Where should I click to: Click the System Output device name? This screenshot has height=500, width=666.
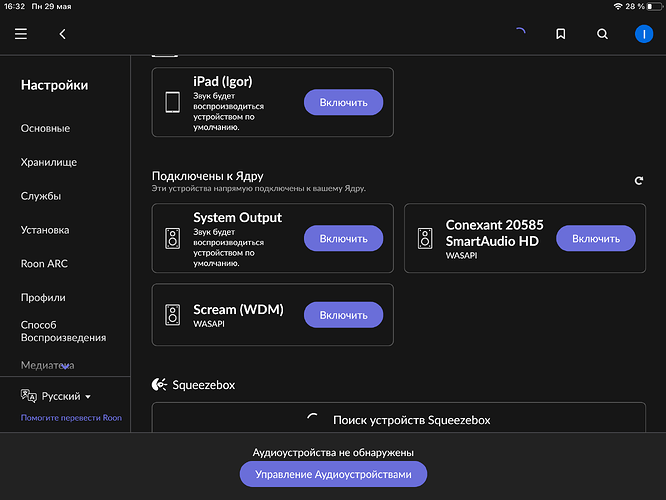(237, 218)
